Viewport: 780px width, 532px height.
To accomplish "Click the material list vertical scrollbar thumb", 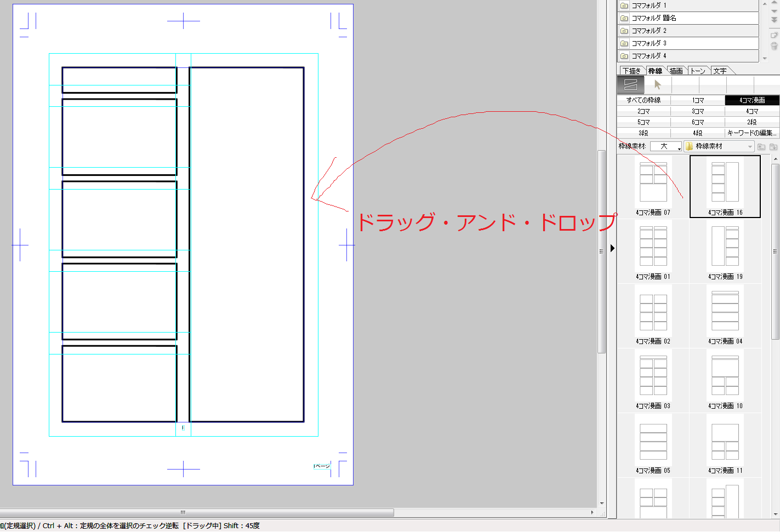I will (x=775, y=251).
